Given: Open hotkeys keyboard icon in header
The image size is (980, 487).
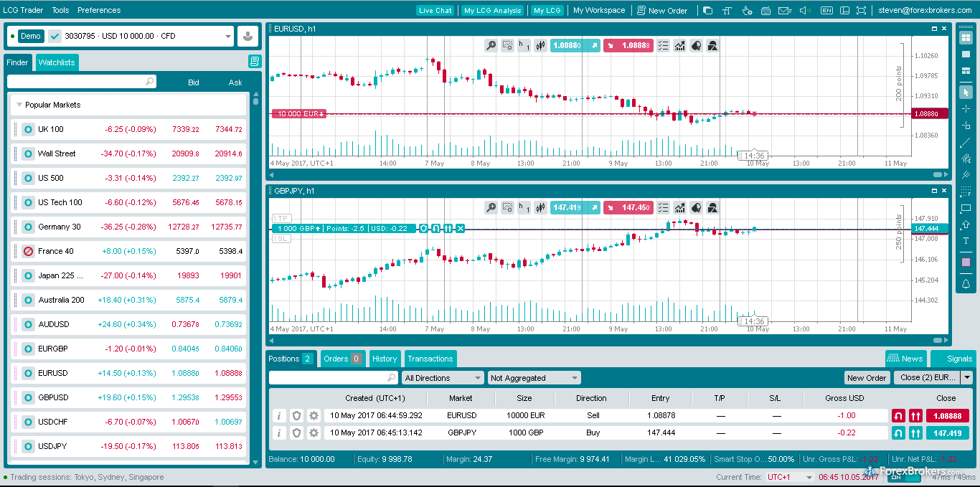Looking at the screenshot, I should pos(765,10).
